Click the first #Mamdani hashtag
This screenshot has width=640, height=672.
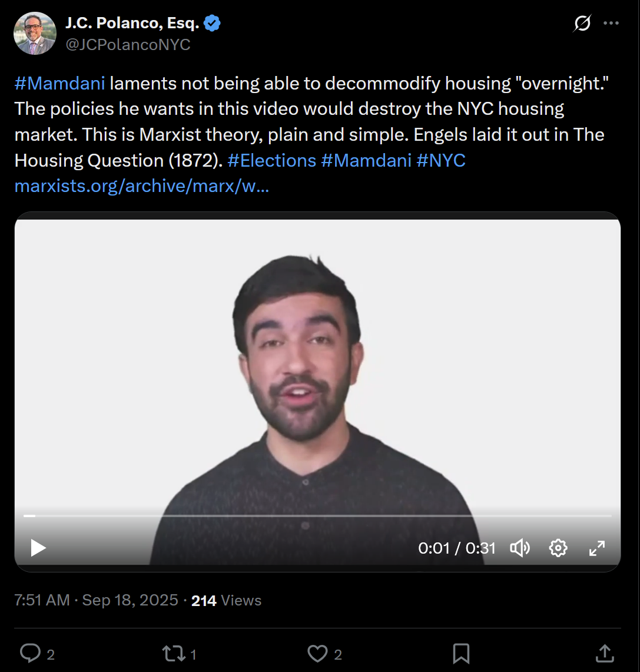pos(59,84)
